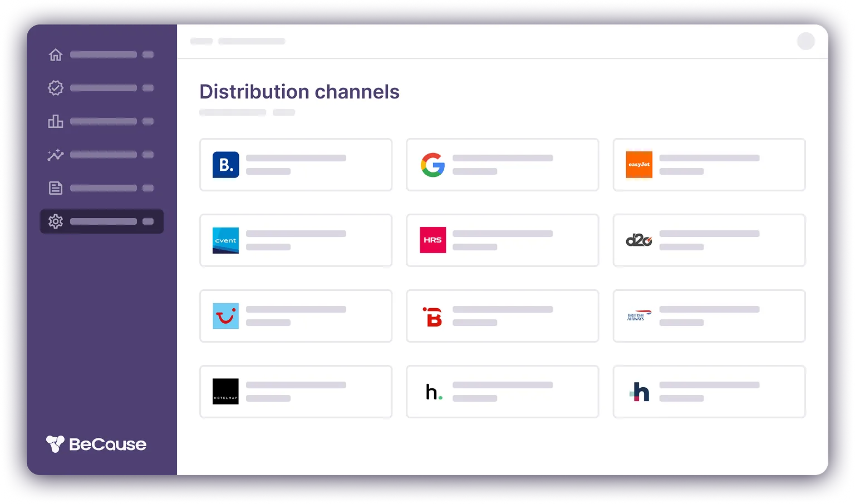855x504 pixels.
Task: Select the navy h logo with plus
Action: point(640,392)
